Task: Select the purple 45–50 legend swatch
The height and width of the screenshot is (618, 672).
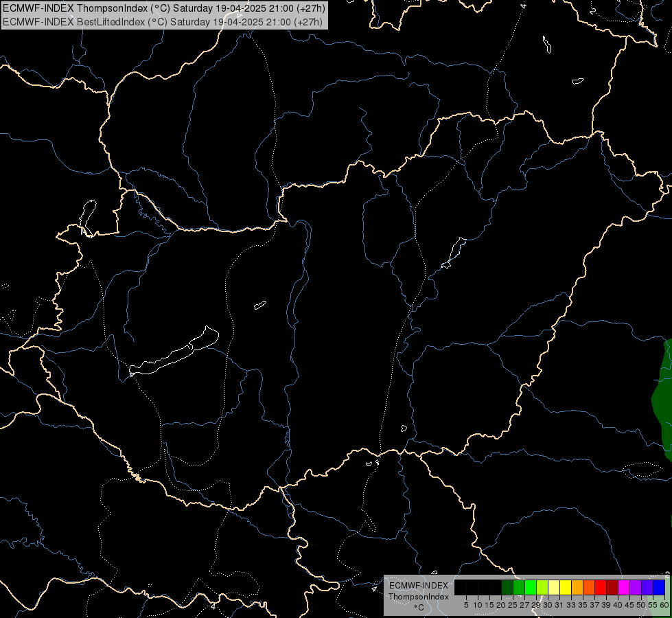Action: pyautogui.click(x=636, y=587)
